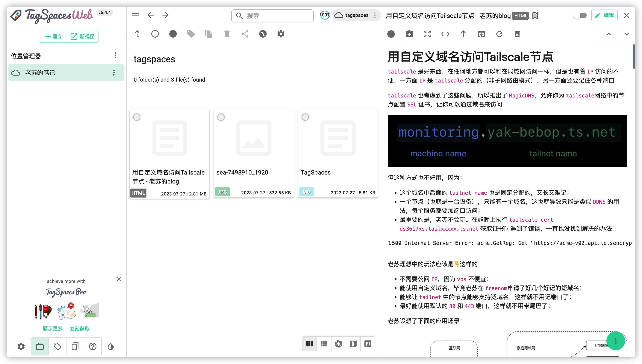This screenshot has width=642, height=364.
Task: Click the 立刻获取 link
Action: [79, 328]
